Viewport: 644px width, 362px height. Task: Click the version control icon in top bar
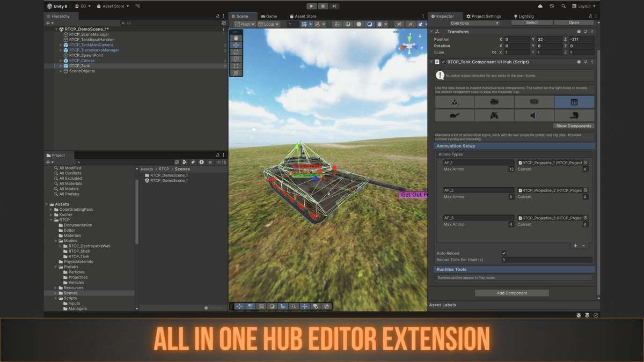click(138, 6)
